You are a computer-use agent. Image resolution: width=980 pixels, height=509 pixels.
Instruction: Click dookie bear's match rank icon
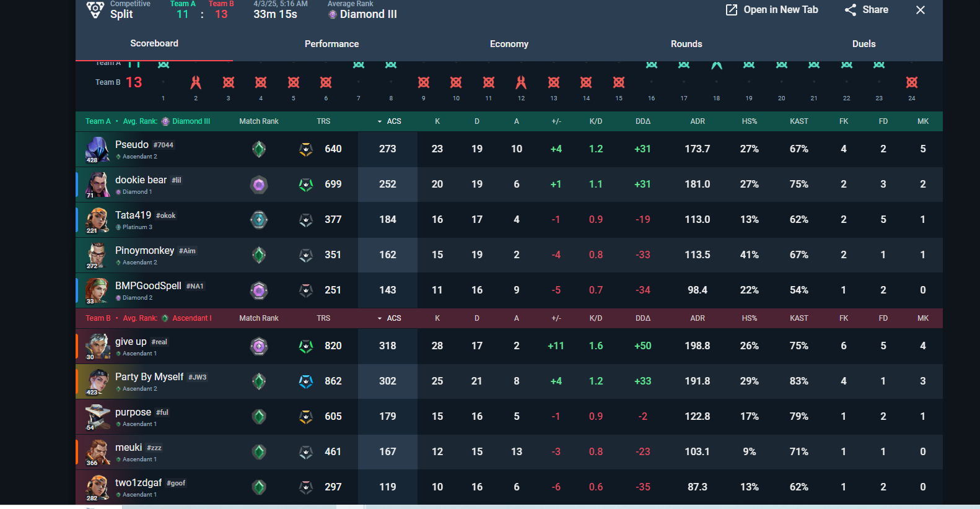(x=259, y=185)
